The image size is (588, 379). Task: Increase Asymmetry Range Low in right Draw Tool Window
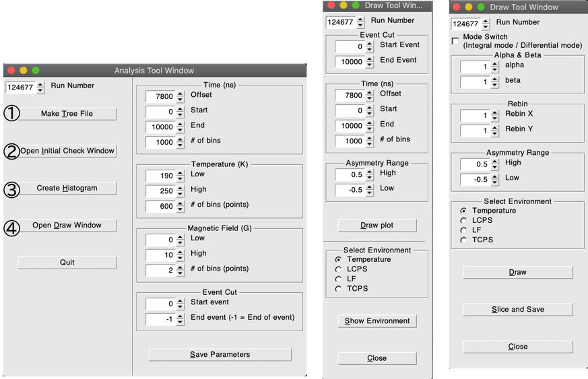[x=495, y=176]
